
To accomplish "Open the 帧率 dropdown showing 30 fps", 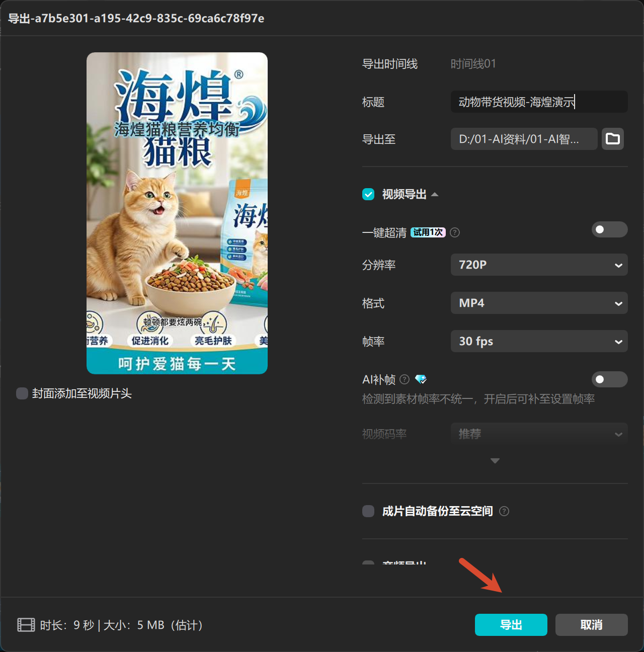I will coord(539,341).
